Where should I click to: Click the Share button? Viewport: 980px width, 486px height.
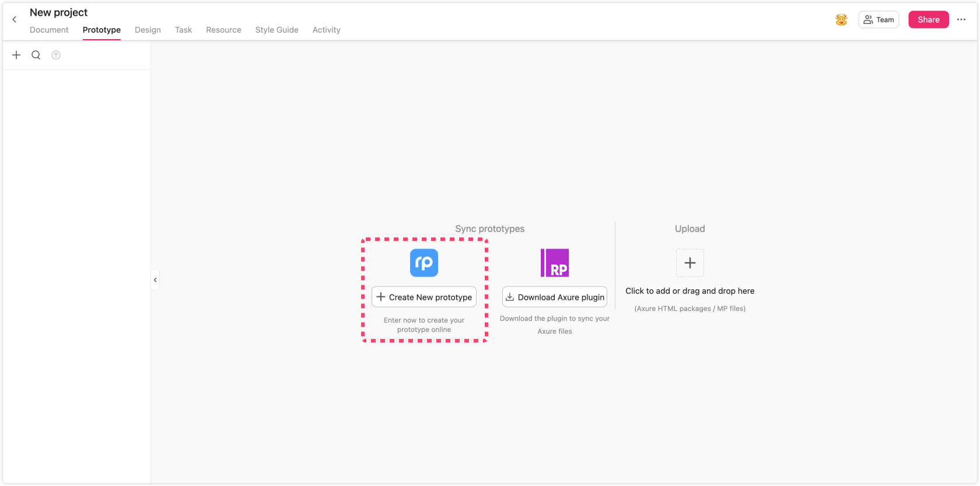pyautogui.click(x=929, y=20)
